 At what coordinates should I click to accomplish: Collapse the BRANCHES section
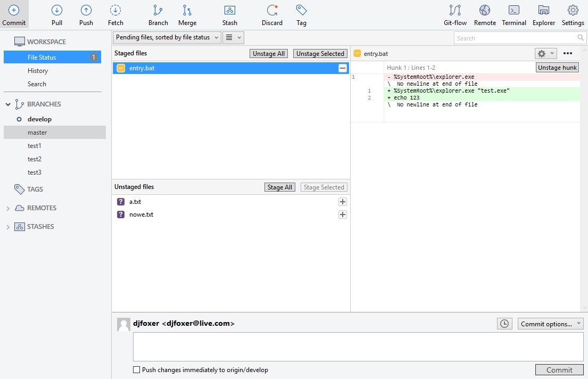pos(8,104)
